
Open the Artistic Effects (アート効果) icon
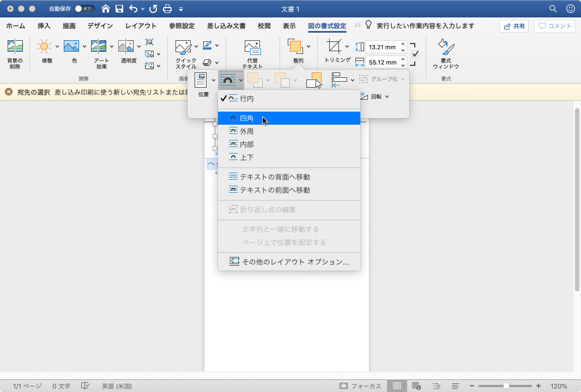point(99,47)
